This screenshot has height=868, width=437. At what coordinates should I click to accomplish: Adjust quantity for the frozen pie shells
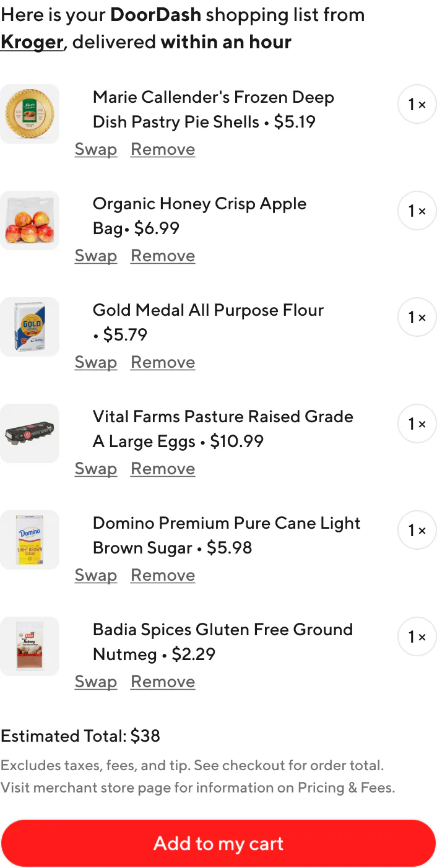tap(417, 104)
